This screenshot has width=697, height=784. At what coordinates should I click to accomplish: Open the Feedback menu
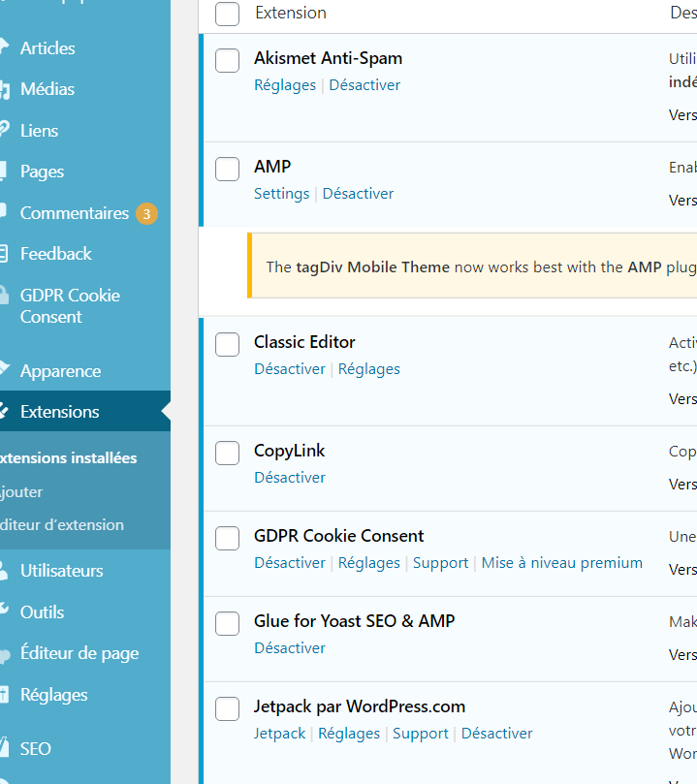coord(56,254)
